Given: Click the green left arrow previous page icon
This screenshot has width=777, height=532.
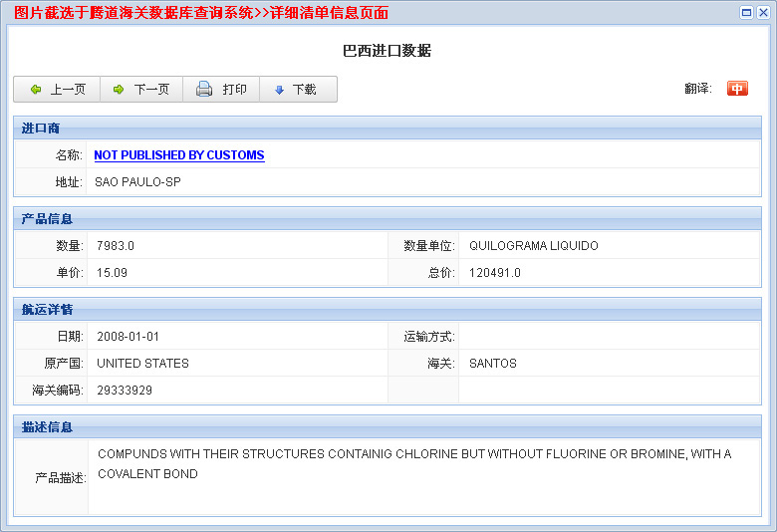Looking at the screenshot, I should pyautogui.click(x=36, y=90).
